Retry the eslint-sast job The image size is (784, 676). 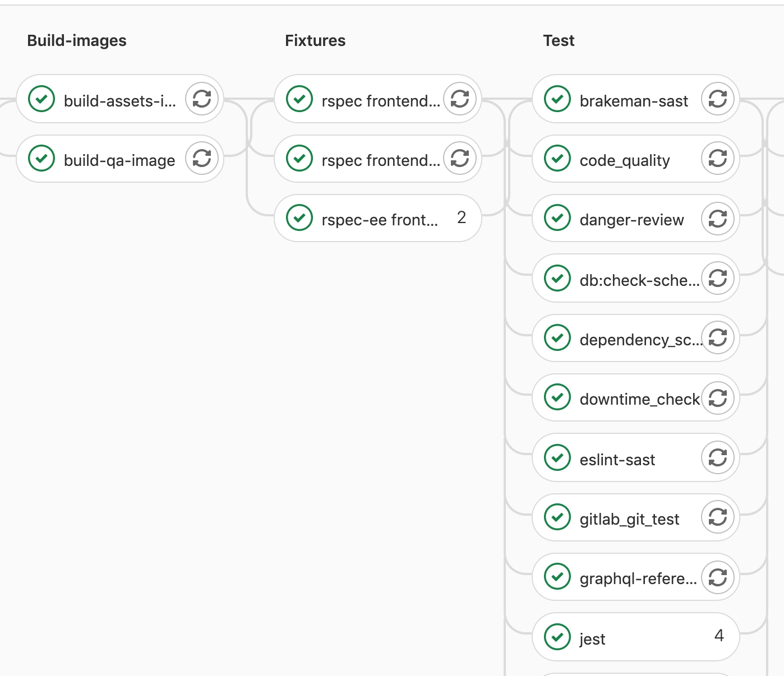(x=718, y=458)
